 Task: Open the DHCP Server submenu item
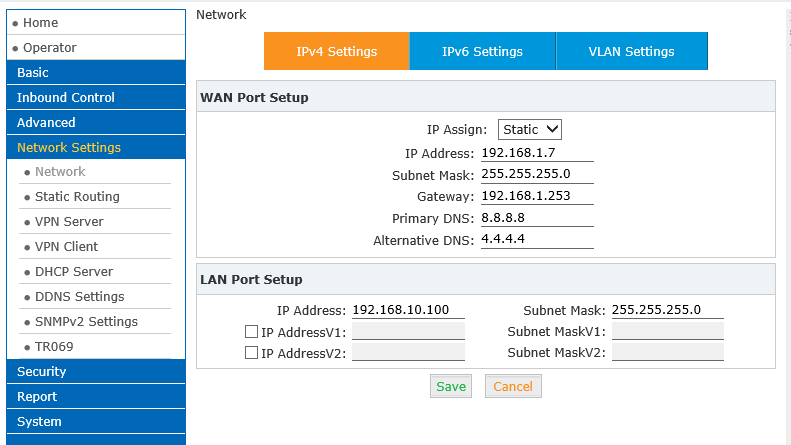pos(74,271)
